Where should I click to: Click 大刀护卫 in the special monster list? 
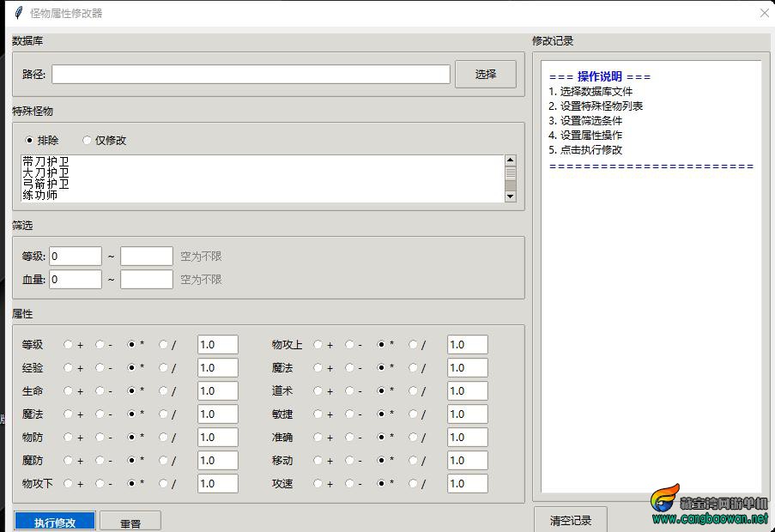coord(45,172)
